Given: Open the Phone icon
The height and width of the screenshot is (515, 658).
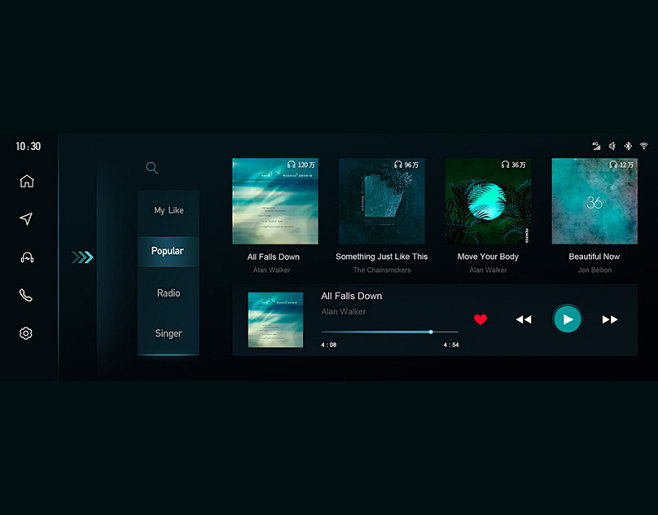Looking at the screenshot, I should (x=27, y=295).
